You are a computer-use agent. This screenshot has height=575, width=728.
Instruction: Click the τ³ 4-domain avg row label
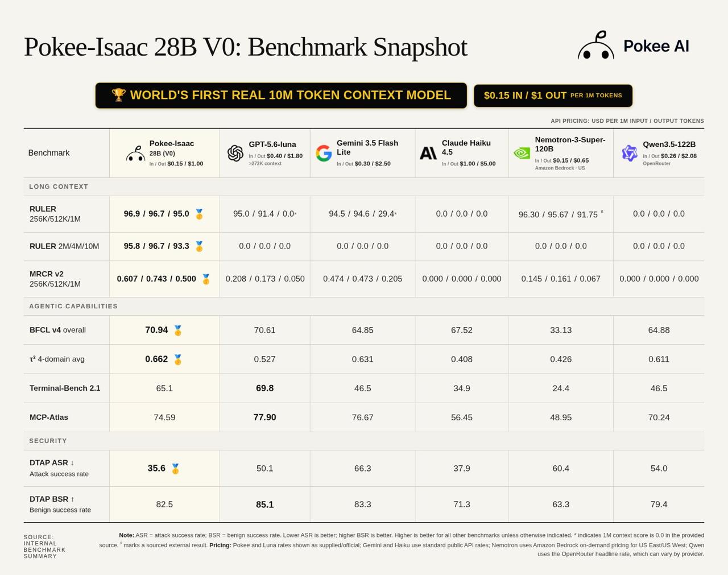click(57, 359)
